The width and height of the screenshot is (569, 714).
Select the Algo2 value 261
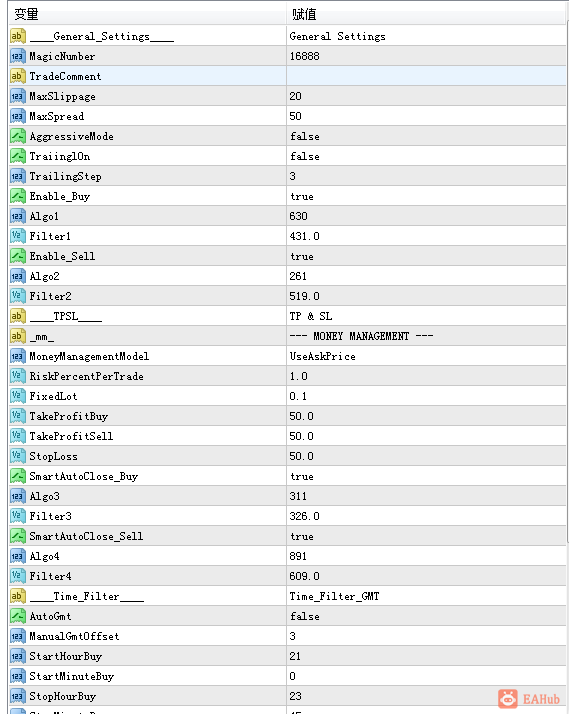[x=298, y=276]
